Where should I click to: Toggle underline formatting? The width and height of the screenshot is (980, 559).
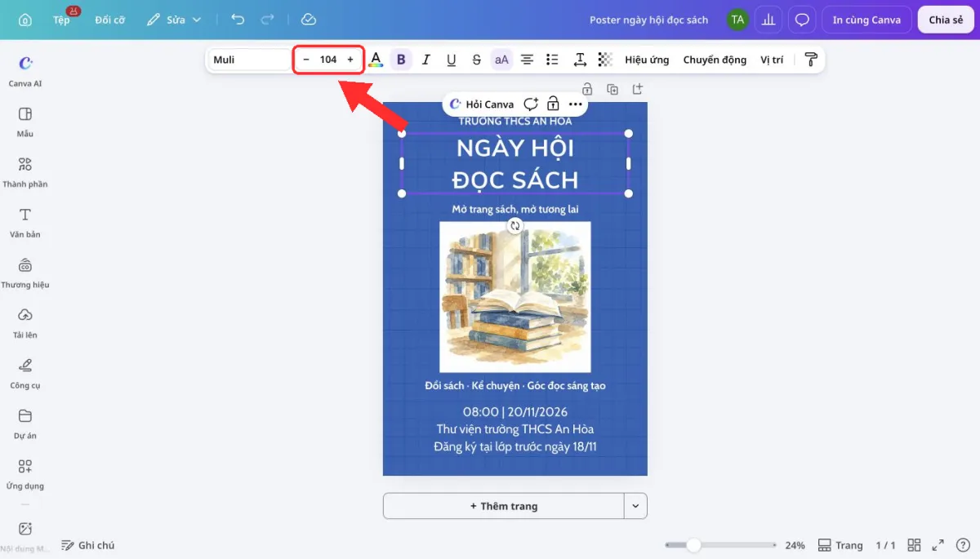[451, 60]
